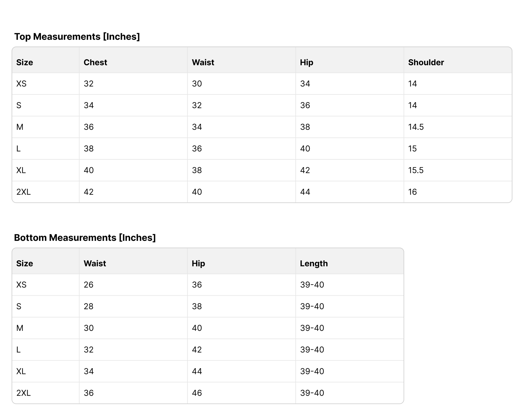
Task: Click Size header in the top table
Action: (25, 63)
